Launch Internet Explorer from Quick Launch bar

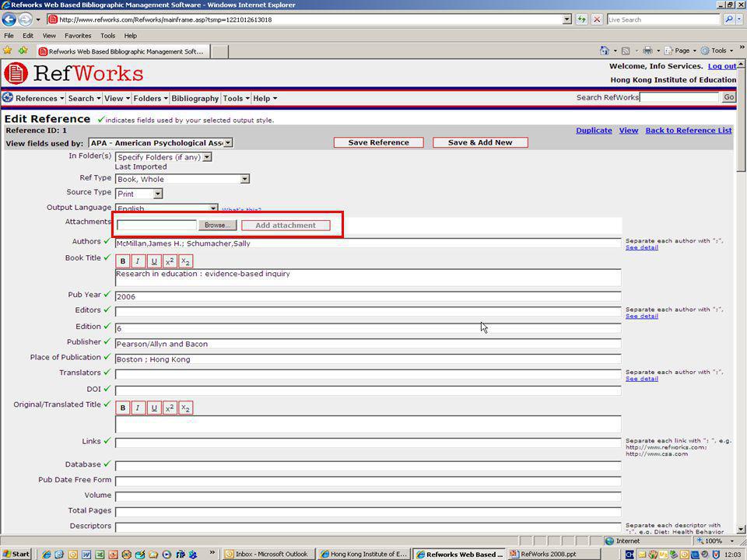46,555
